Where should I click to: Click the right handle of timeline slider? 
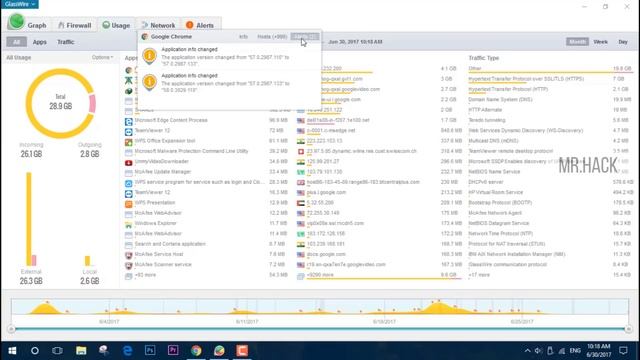(x=629, y=329)
